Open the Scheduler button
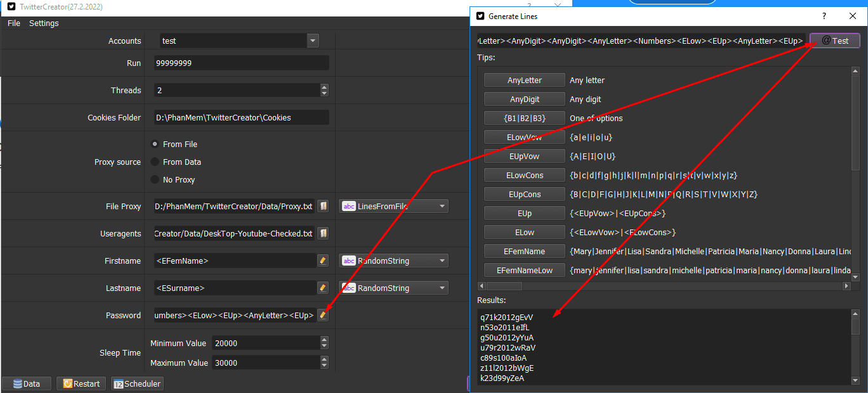 (x=137, y=383)
